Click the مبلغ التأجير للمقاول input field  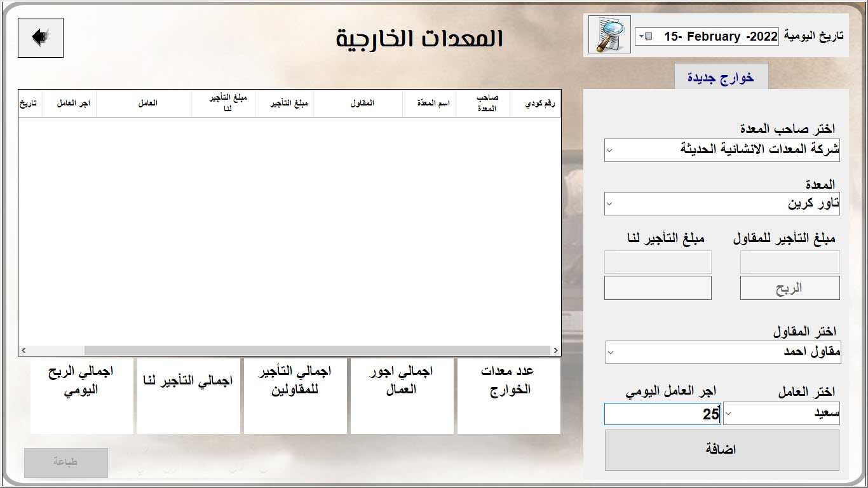point(790,262)
